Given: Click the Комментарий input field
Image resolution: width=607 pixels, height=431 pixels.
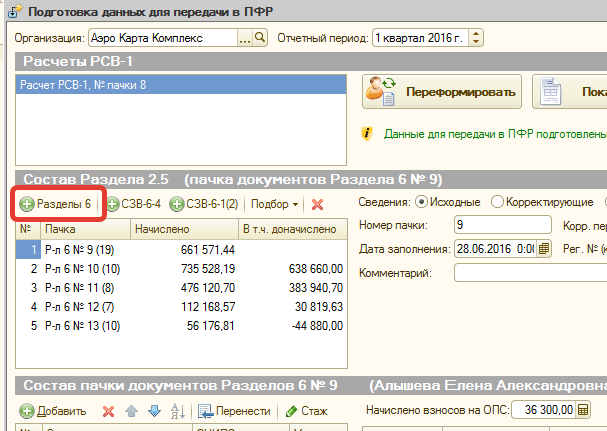Looking at the screenshot, I should (530, 273).
